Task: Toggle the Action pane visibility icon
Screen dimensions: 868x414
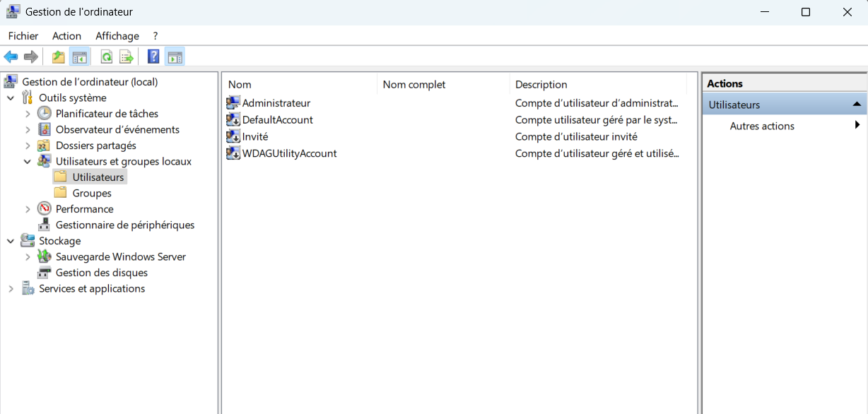Action: tap(175, 57)
